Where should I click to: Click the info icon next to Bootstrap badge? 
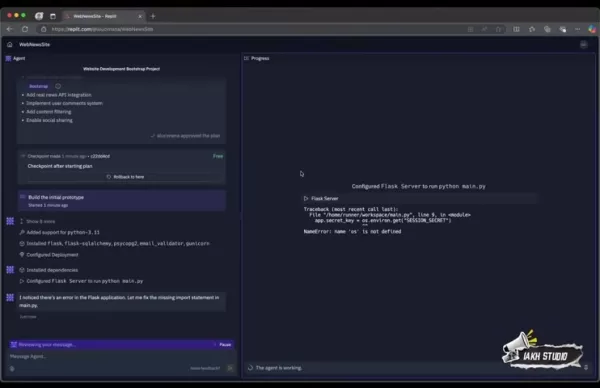(58, 86)
